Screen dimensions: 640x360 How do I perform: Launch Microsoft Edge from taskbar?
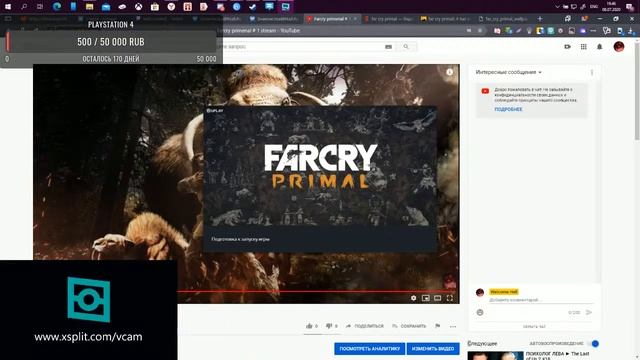pyautogui.click(x=57, y=7)
